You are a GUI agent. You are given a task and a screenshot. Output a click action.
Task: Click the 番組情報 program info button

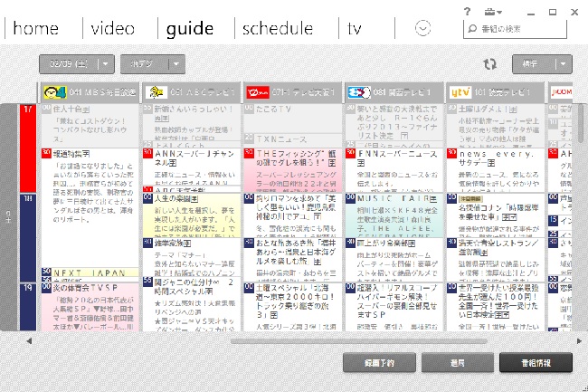[x=536, y=363]
